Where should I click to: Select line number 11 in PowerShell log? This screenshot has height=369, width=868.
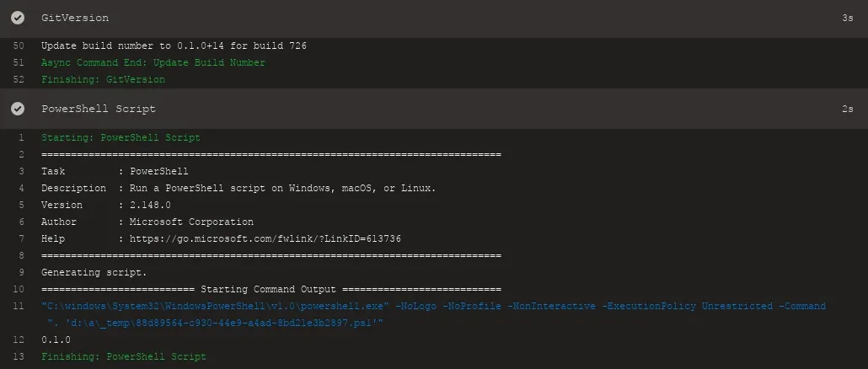pyautogui.click(x=19, y=307)
